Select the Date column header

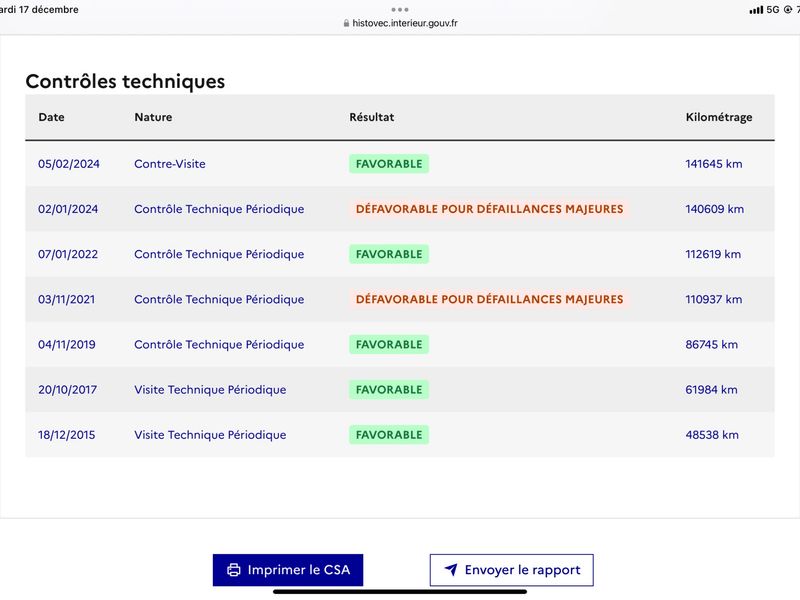click(52, 117)
